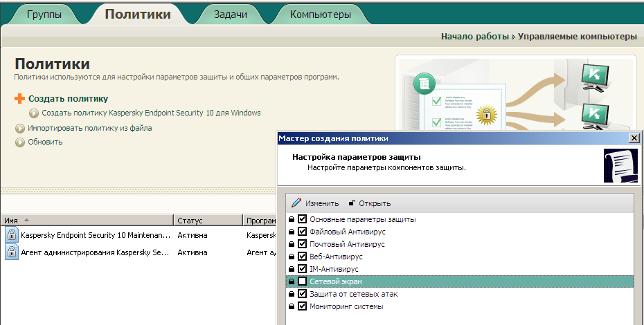The height and width of the screenshot is (325, 644).
Task: Select the Веб-Антивирус component label
Action: [x=336, y=257]
